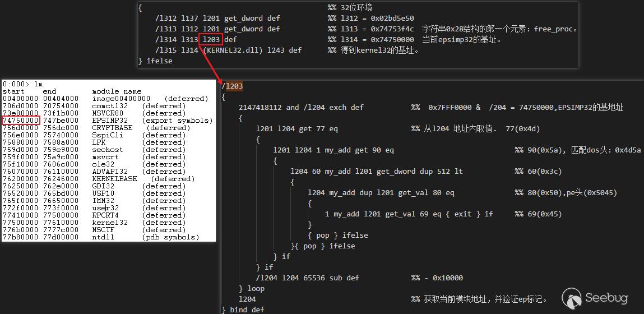Click the ifelse keyword in top snippet

(x=159, y=61)
